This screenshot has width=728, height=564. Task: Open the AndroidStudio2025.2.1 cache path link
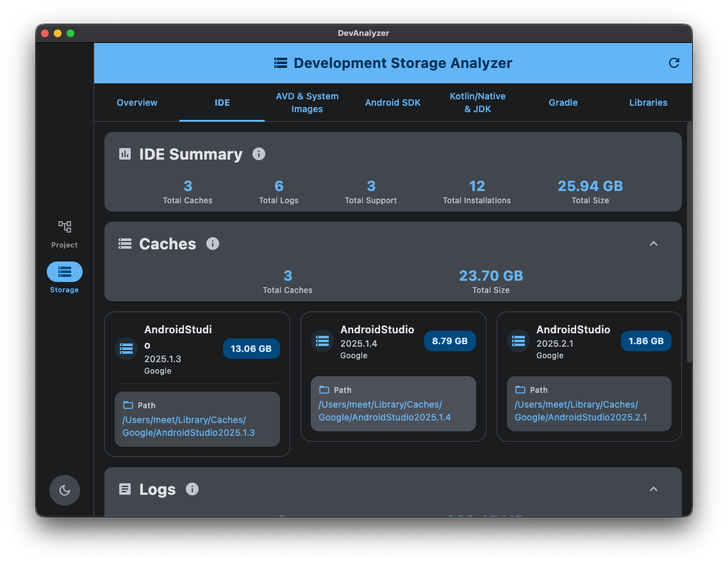pyautogui.click(x=581, y=411)
